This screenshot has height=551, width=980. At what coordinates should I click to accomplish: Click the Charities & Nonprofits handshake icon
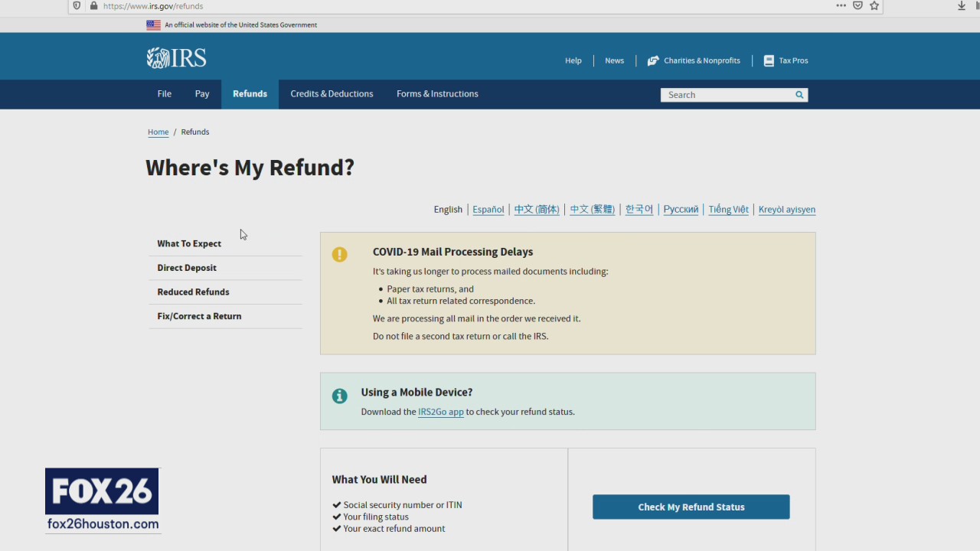click(653, 60)
